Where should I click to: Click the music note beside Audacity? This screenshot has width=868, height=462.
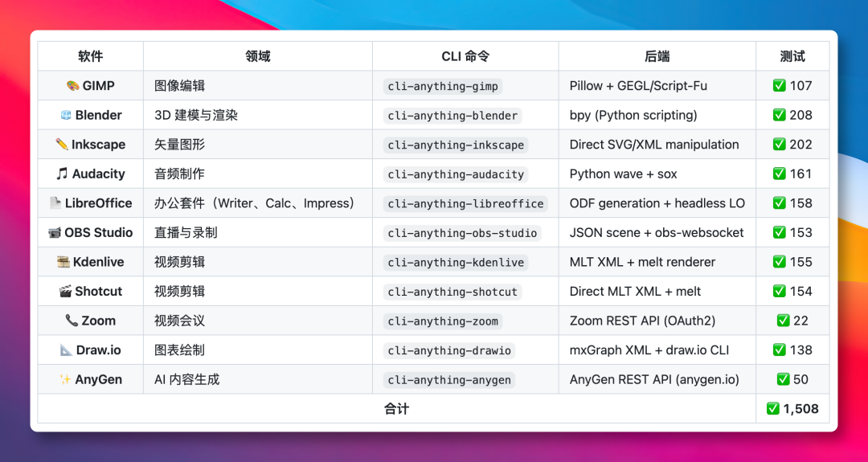click(62, 174)
